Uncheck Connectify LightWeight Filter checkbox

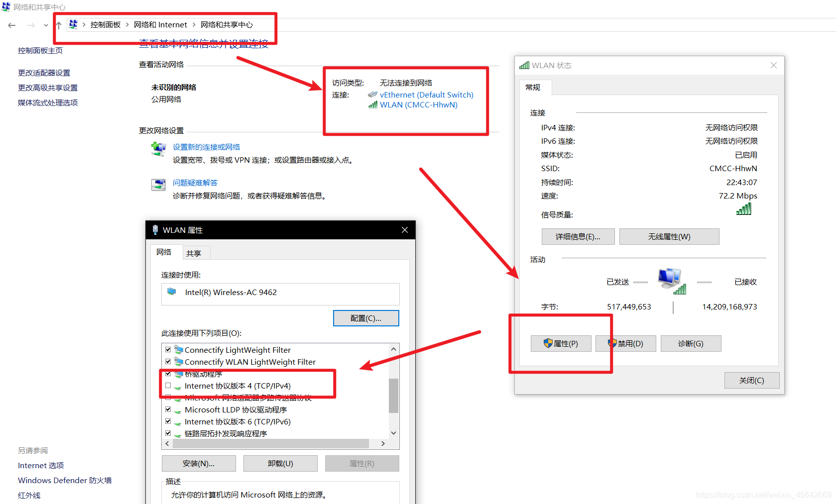click(x=168, y=350)
